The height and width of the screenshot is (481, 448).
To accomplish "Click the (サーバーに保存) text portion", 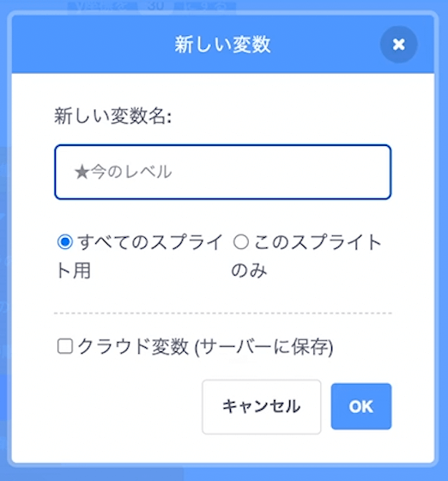I will [263, 347].
